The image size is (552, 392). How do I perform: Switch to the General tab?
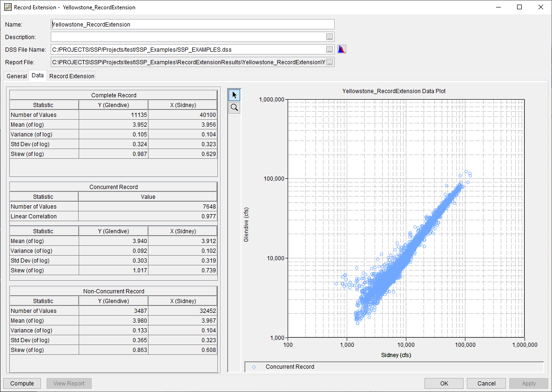click(x=16, y=76)
